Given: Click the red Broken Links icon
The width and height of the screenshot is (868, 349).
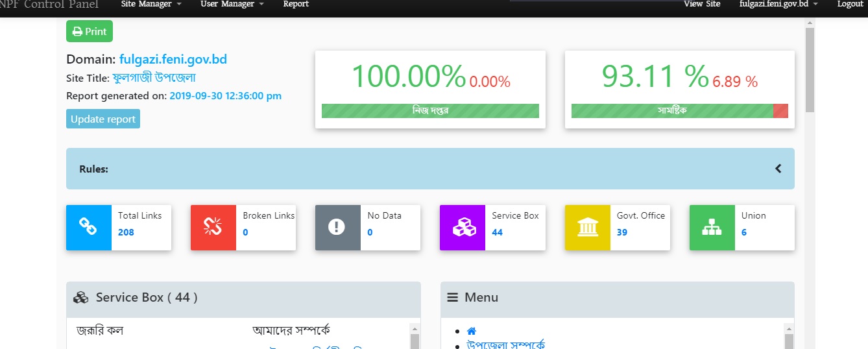Looking at the screenshot, I should (x=213, y=227).
